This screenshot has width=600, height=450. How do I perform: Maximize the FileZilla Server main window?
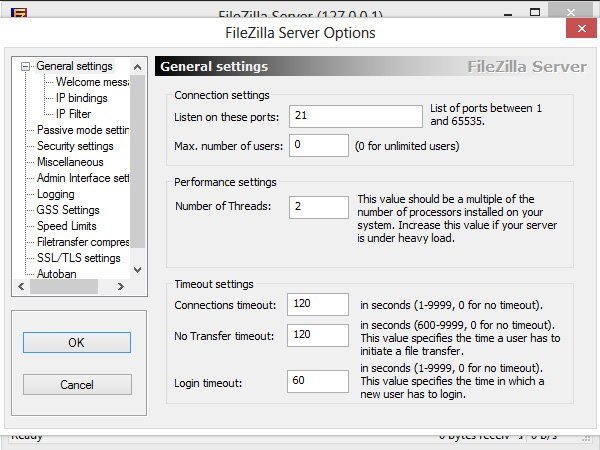click(x=535, y=12)
